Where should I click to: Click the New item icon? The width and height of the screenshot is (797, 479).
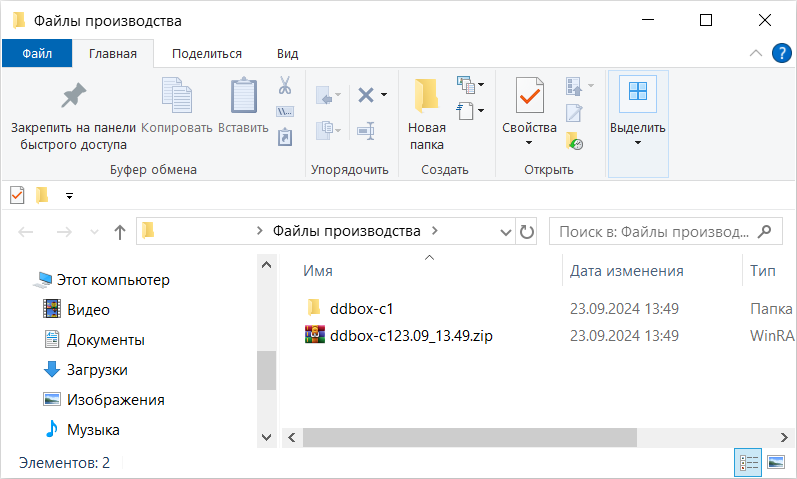point(465,85)
